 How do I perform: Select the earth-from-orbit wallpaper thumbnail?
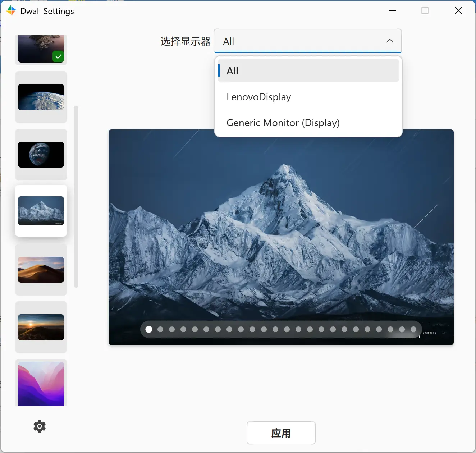tap(41, 97)
